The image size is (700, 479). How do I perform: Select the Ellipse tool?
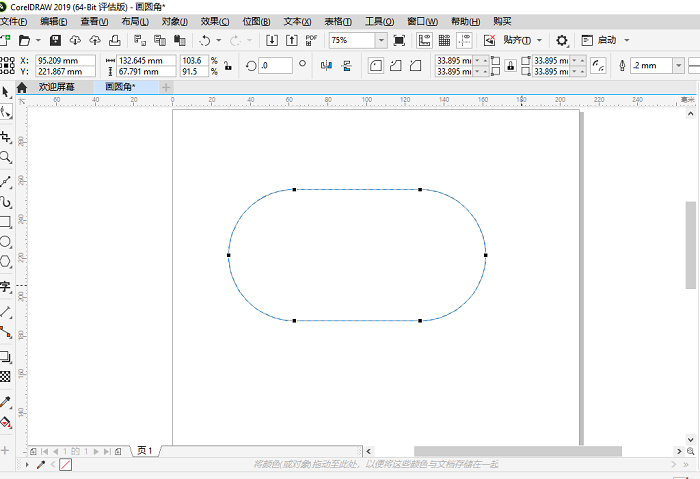click(x=6, y=241)
